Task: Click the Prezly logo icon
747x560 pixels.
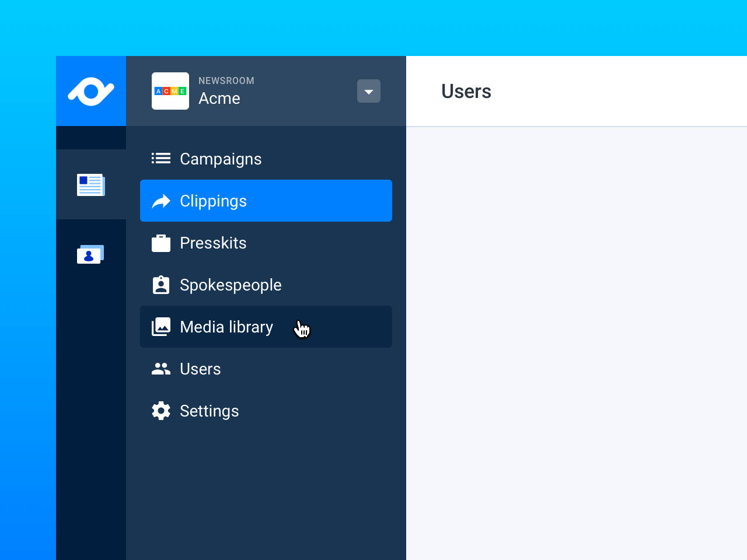Action: pyautogui.click(x=91, y=91)
